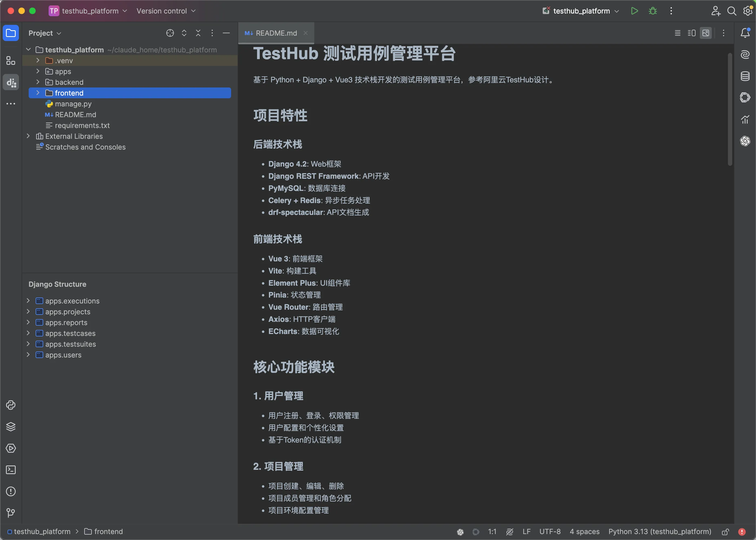Select the README.md editor tab

pos(276,33)
